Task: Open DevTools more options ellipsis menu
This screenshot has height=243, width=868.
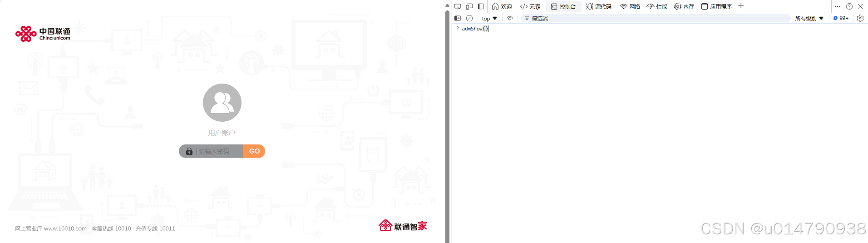Action: point(838,6)
